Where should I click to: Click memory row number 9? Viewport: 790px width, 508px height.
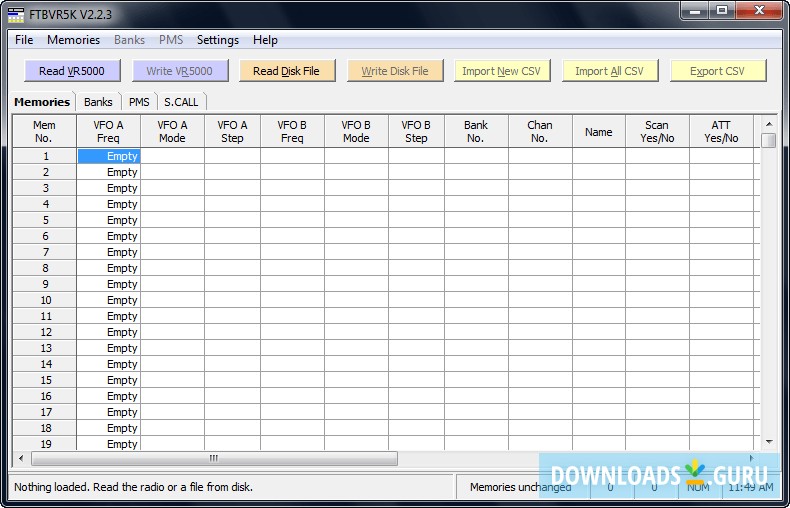[44, 284]
